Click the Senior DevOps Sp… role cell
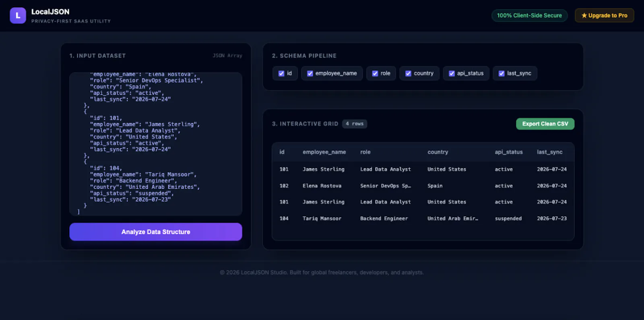 coord(386,186)
